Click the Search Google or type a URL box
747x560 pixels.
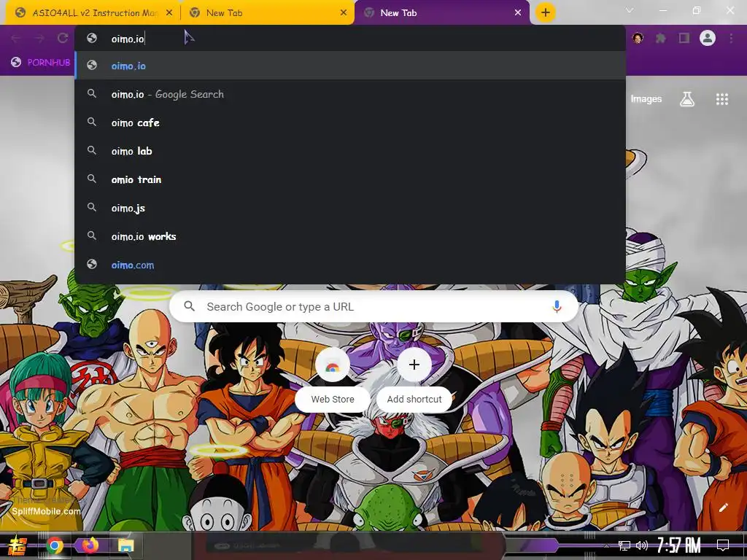coord(374,307)
